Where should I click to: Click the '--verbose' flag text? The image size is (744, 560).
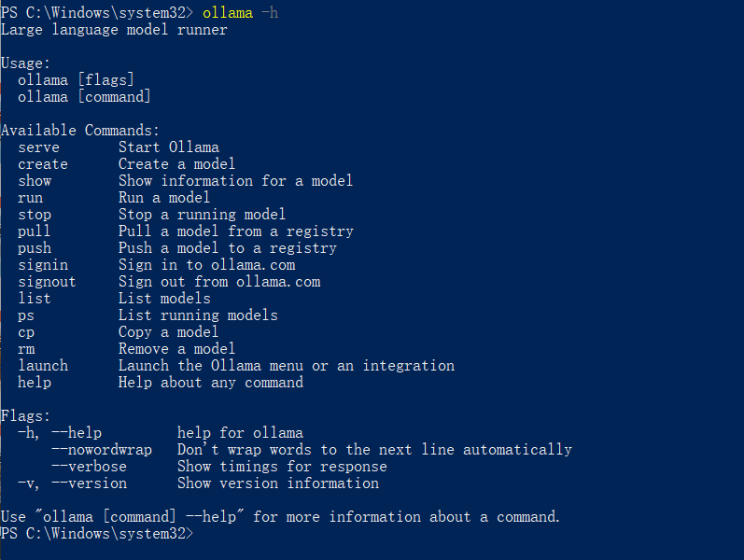89,467
